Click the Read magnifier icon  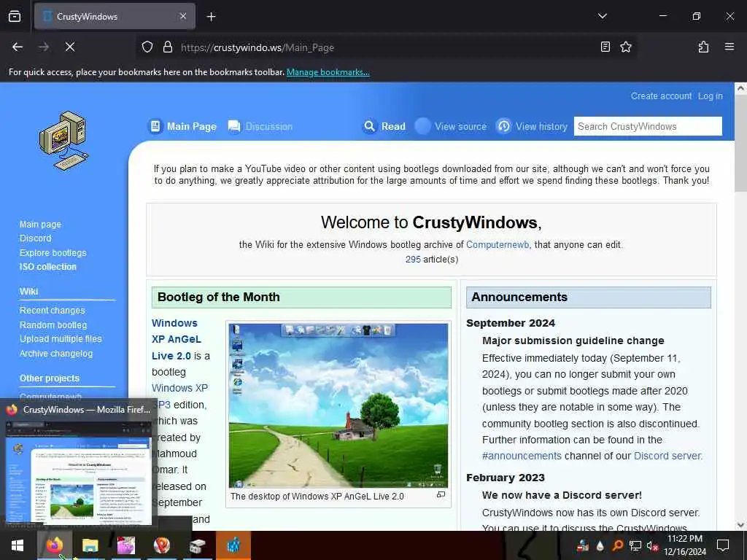370,126
